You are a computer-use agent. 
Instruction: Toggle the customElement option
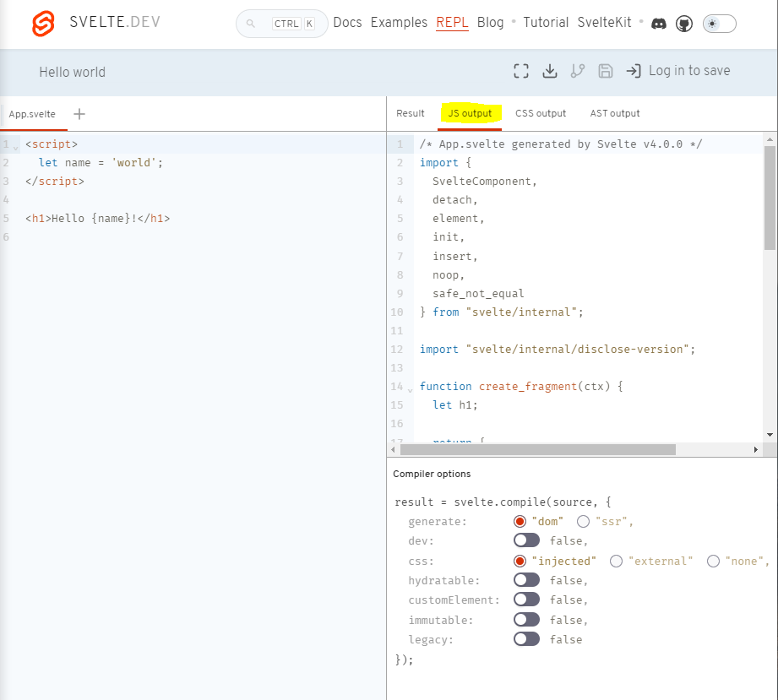(x=526, y=600)
